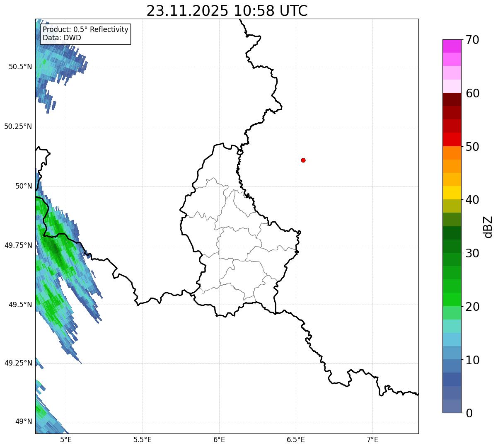Image resolution: width=498 pixels, height=448 pixels.
Task: Click the pale pink colorbar segment just above 60
Action: tap(452, 86)
